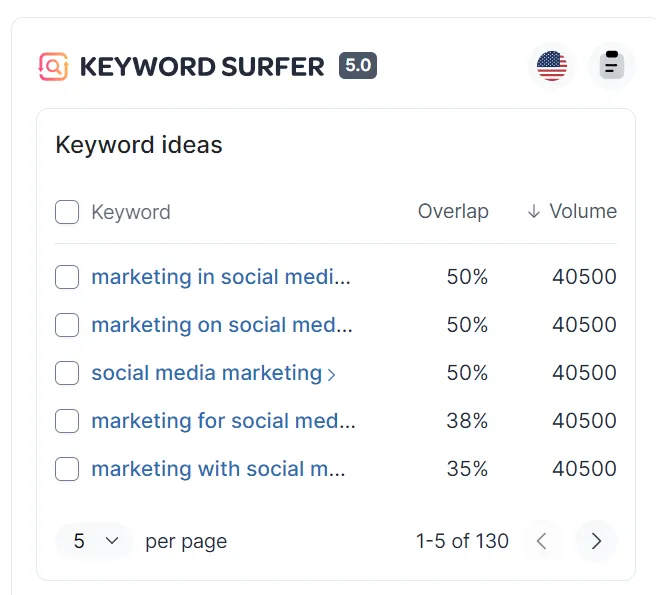This screenshot has width=656, height=595.
Task: Check the select-all Keyword checkbox
Action: [x=67, y=212]
